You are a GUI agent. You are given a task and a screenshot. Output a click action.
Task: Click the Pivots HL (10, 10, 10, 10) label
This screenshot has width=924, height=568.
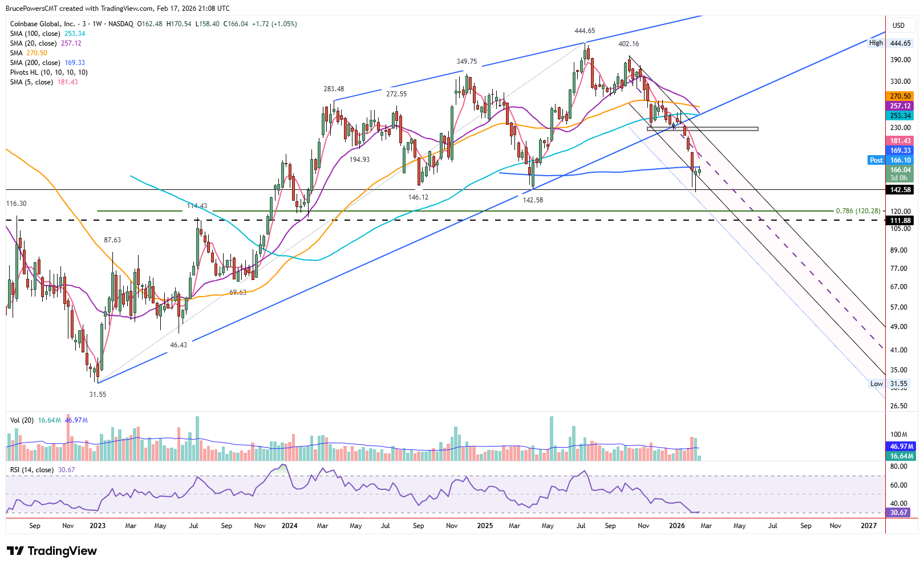pyautogui.click(x=49, y=72)
